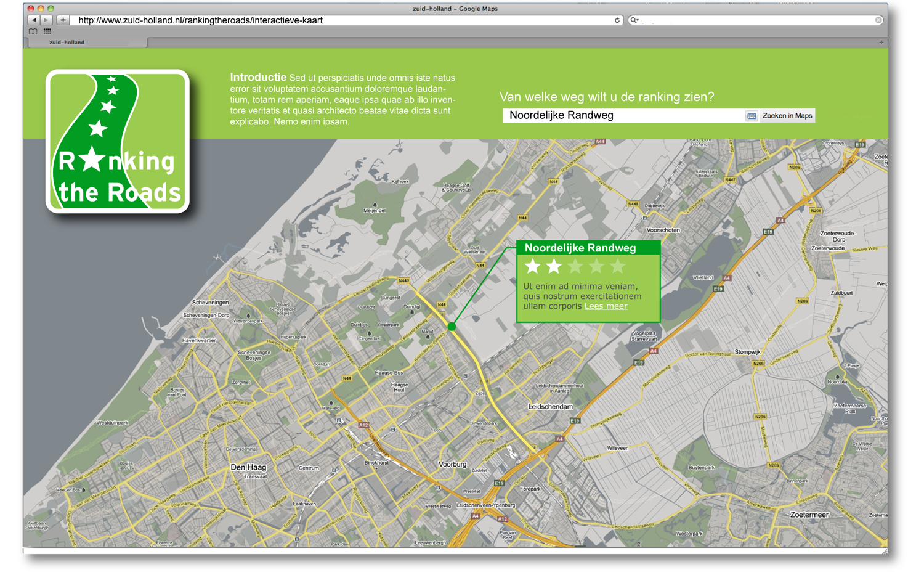Click the Zoeken in Maps button
The height and width of the screenshot is (575, 924).
(787, 116)
